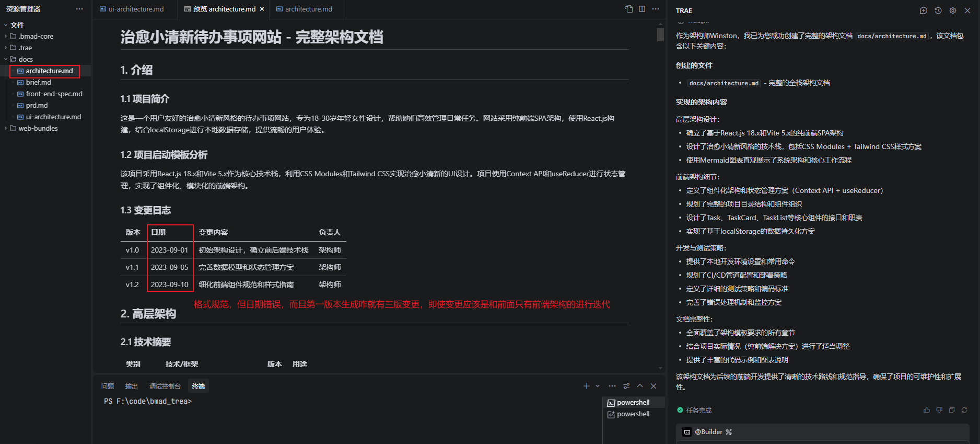Click the TRAE panel title
This screenshot has height=444, width=980.
[684, 10]
